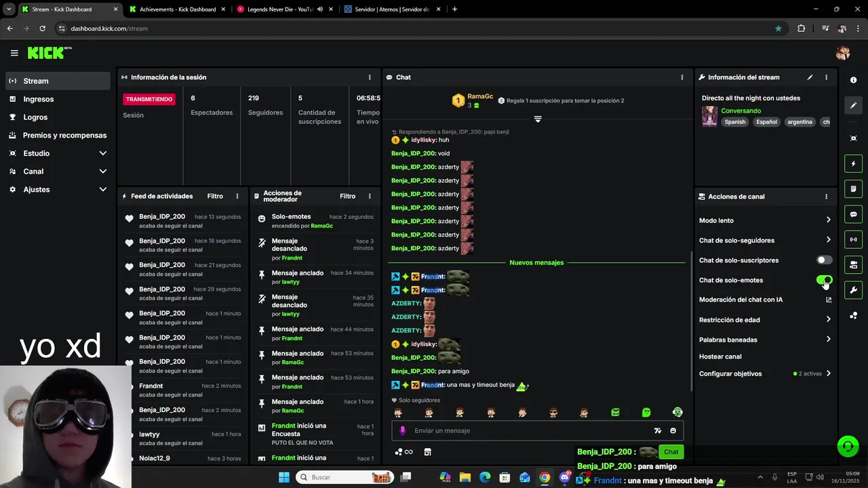Open File Explorer from the taskbar
Image resolution: width=868 pixels, height=488 pixels.
[x=465, y=477]
